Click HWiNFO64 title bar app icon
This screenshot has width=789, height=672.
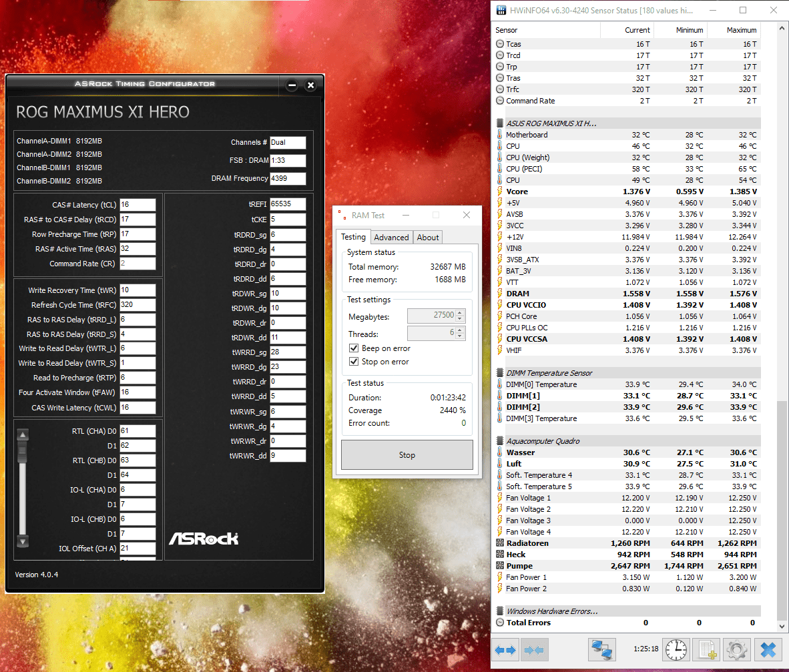tap(501, 11)
